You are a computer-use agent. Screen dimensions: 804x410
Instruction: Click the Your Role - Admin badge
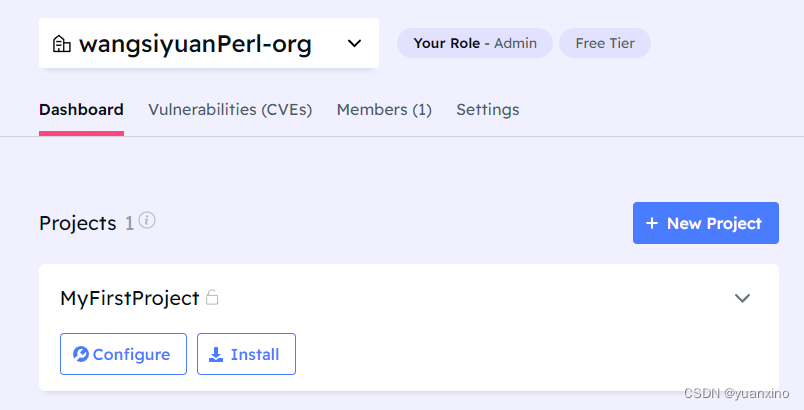(475, 43)
